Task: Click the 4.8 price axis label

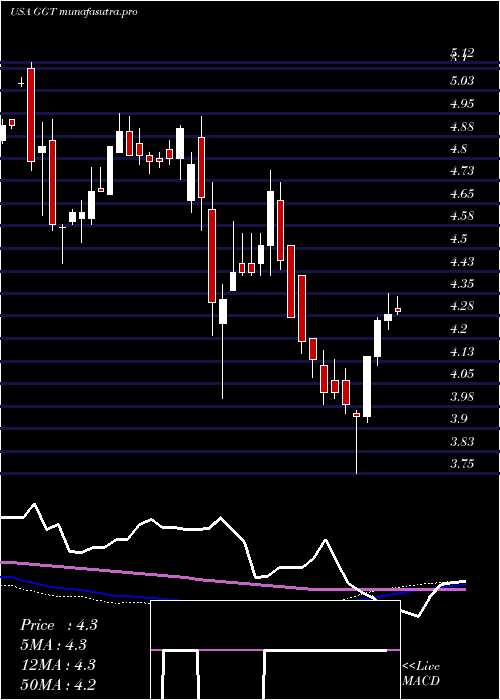Action: (x=459, y=149)
